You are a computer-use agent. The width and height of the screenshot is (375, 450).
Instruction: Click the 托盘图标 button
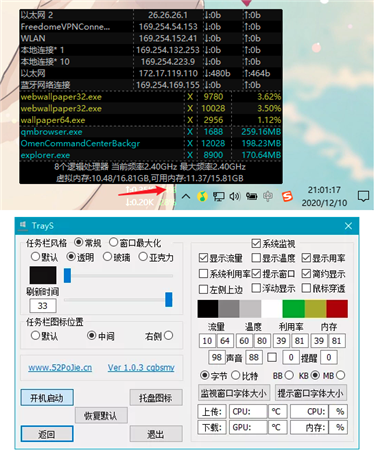[156, 398]
